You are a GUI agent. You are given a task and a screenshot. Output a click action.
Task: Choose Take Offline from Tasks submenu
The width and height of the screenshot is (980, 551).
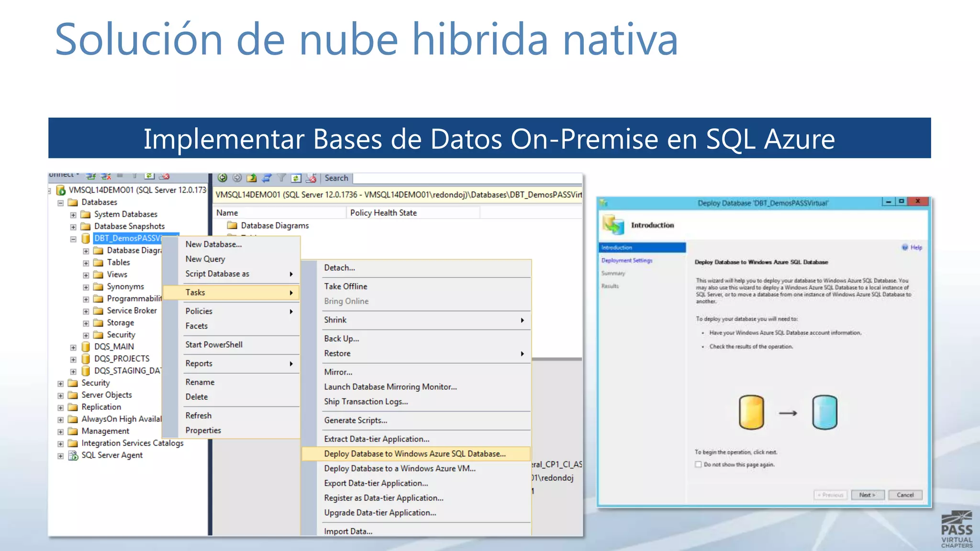click(x=416, y=286)
